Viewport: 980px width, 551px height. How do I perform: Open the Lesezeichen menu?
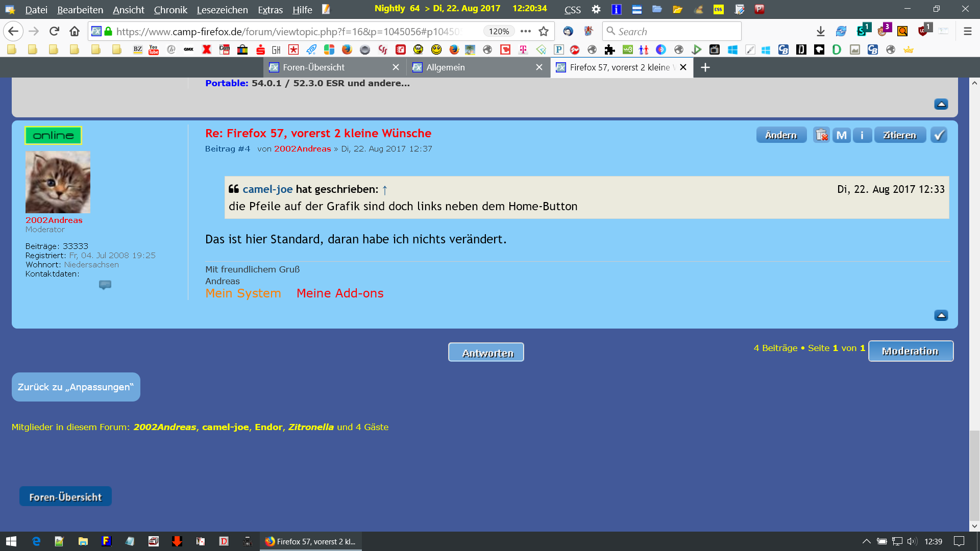pos(222,10)
